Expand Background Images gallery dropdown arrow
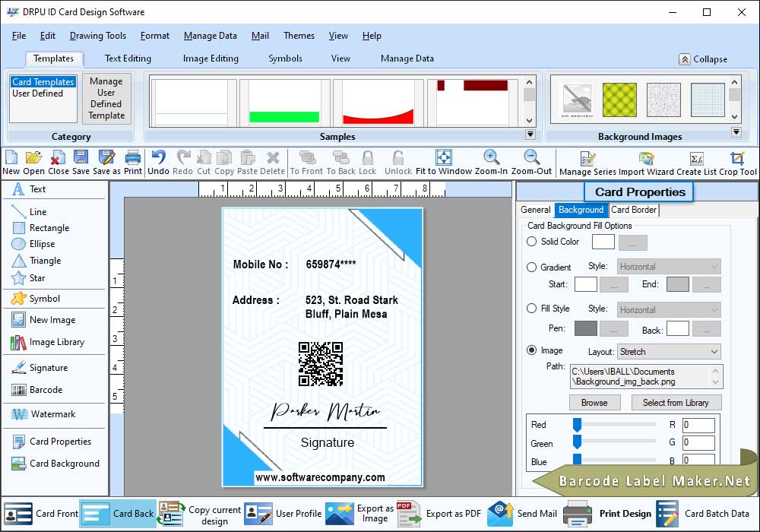 click(x=736, y=132)
